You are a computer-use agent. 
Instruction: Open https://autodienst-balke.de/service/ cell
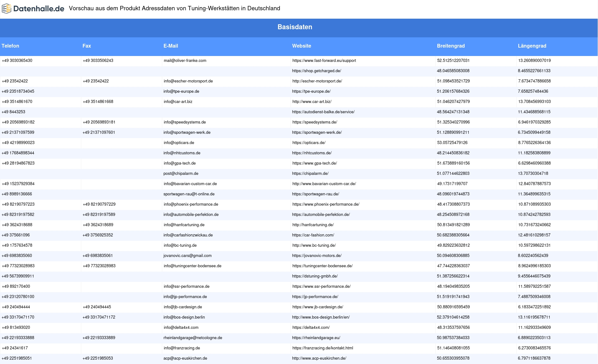coord(323,112)
